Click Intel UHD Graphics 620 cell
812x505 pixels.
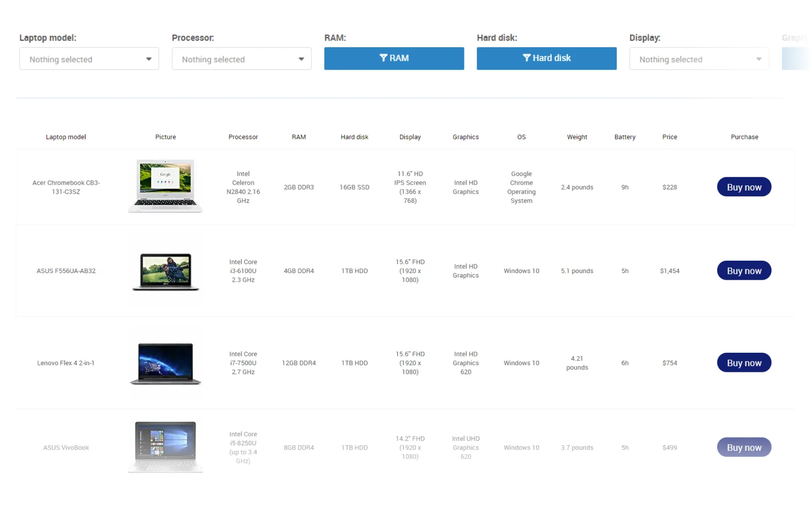(466, 448)
